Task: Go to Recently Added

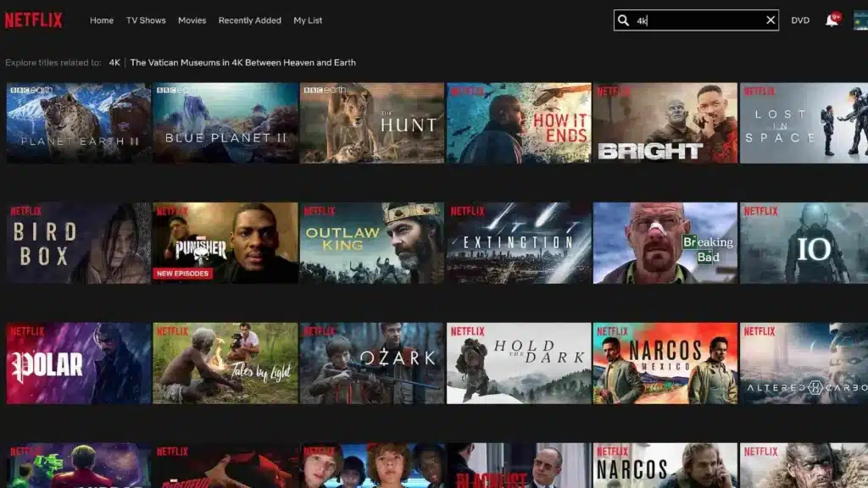Action: [250, 20]
